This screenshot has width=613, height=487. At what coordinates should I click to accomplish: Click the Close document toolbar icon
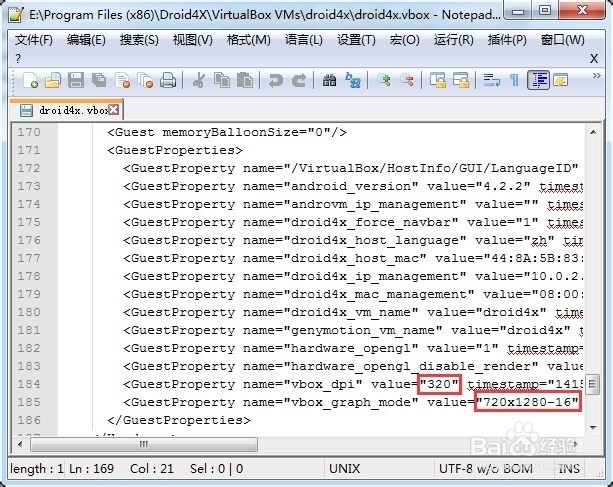pos(123,81)
